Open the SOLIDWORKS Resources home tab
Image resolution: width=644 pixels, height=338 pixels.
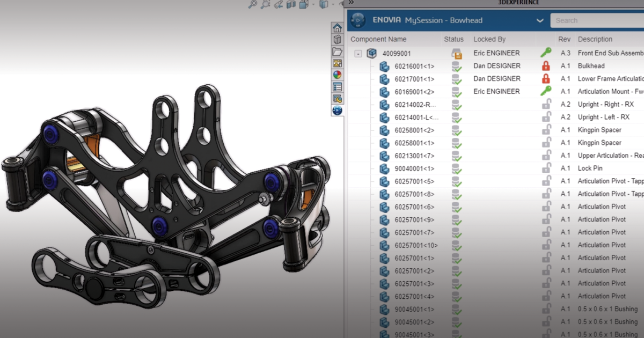(337, 28)
